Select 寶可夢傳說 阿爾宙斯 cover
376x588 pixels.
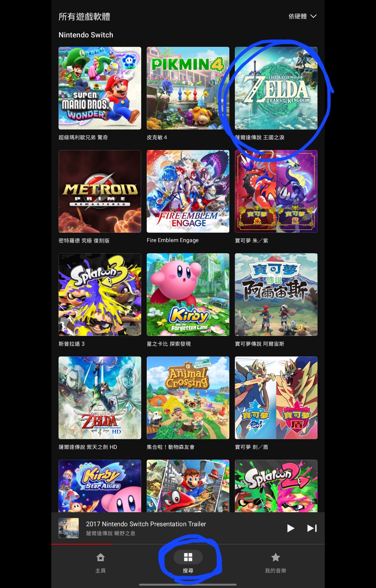tap(276, 295)
